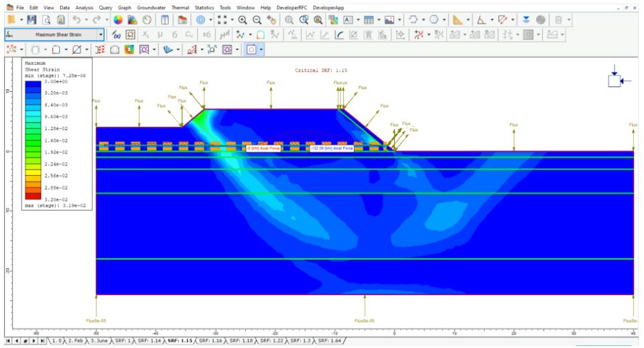Click the Zoom Out magnifier icon

256,20
